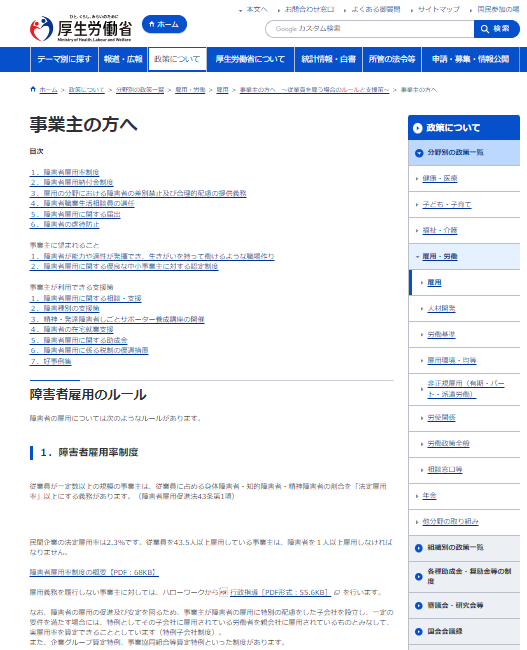Viewport: 527px width, 650px height.
Task: Click the MHLW logo at top left
Action: pyautogui.click(x=81, y=28)
